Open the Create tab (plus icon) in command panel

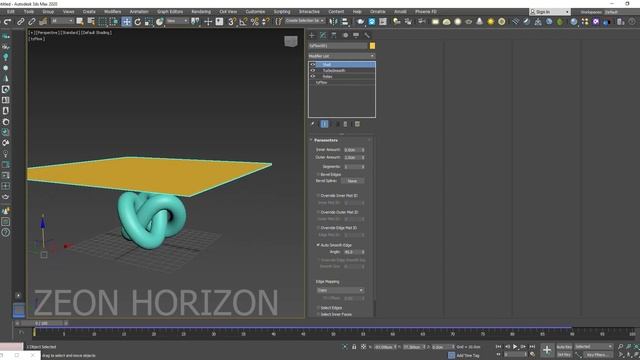312,36
